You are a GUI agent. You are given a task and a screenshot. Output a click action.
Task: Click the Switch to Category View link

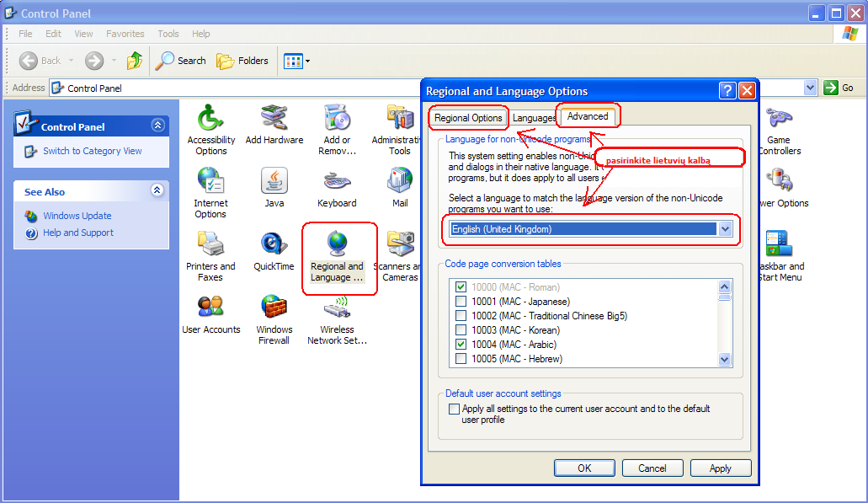click(93, 151)
